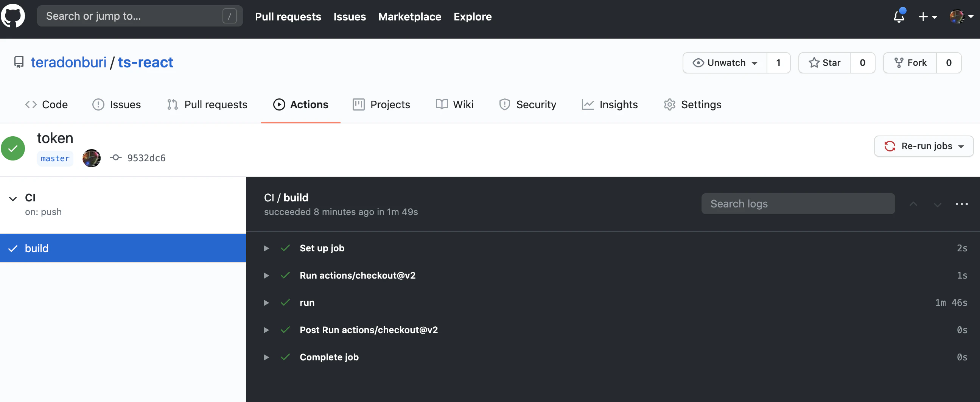Open commit 9532dc6
Screen dimensions: 980x402
click(x=146, y=158)
